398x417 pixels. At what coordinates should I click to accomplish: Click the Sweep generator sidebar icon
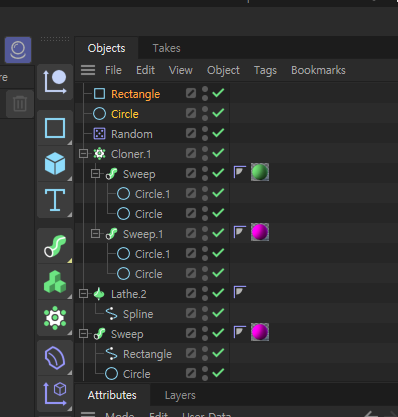click(55, 246)
